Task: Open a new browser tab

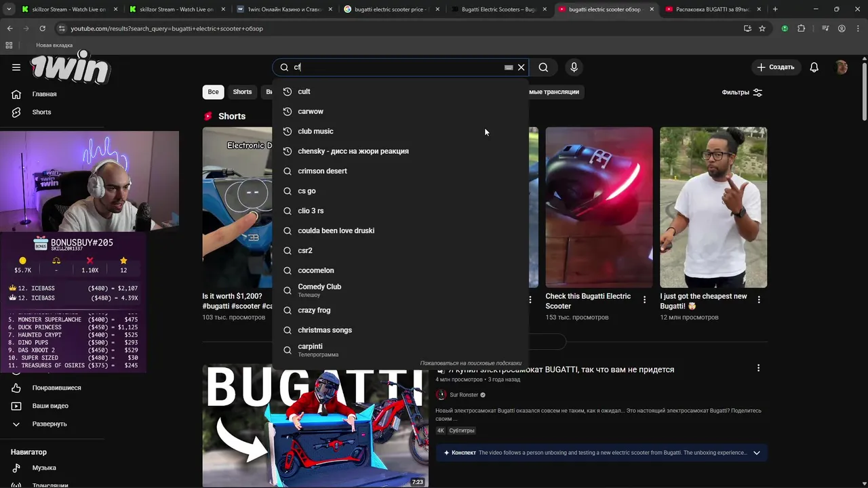Action: tap(775, 9)
